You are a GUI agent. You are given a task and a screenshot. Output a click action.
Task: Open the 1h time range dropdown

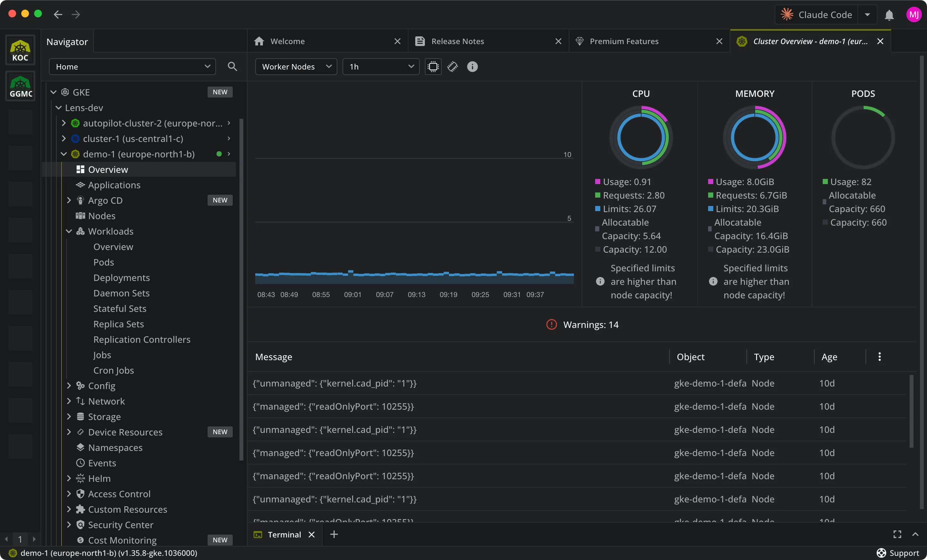pos(381,67)
